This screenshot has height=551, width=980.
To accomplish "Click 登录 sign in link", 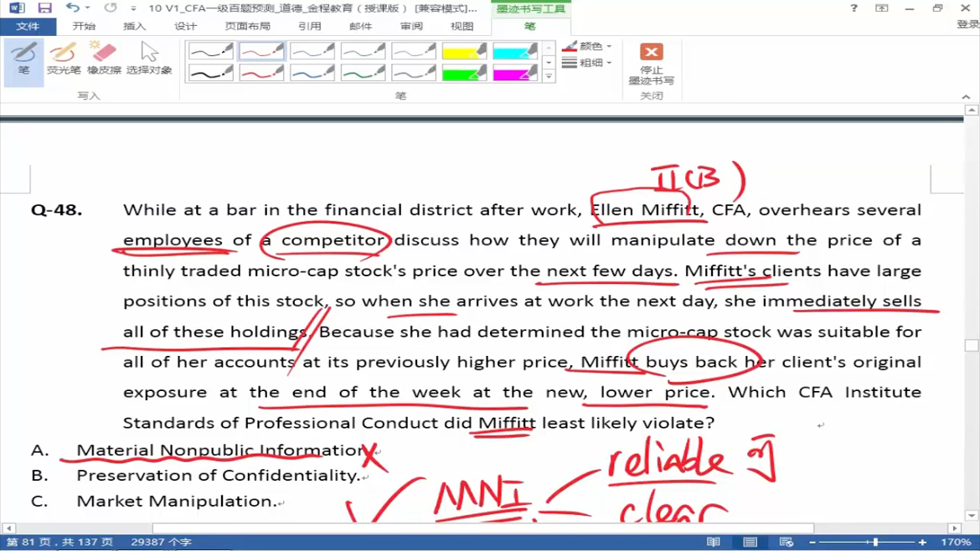I will point(968,23).
